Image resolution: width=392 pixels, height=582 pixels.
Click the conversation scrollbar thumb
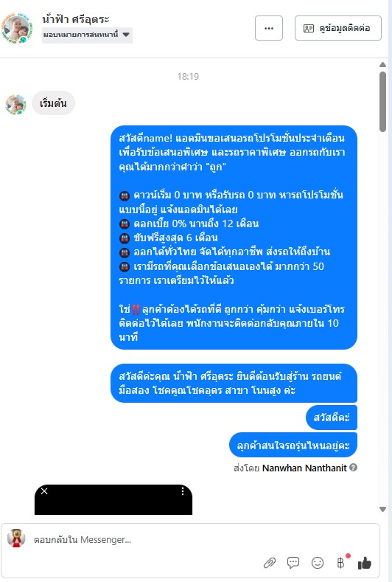pos(382,102)
